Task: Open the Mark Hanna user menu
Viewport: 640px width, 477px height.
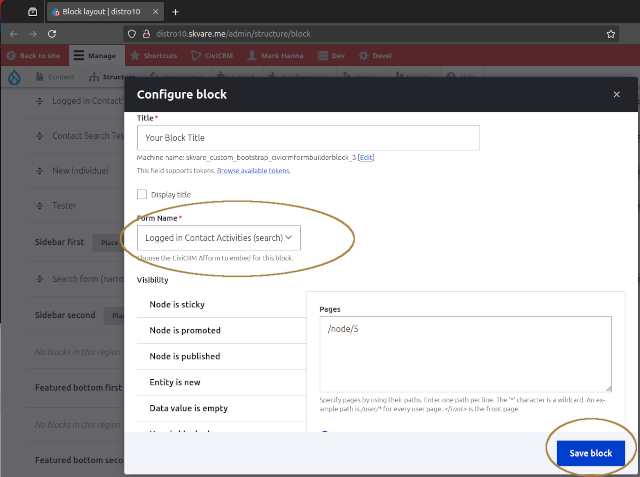Action: click(x=276, y=55)
